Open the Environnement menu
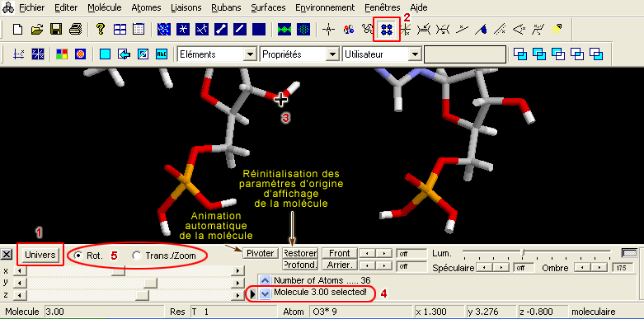Image resolution: width=644 pixels, height=319 pixels. click(325, 7)
